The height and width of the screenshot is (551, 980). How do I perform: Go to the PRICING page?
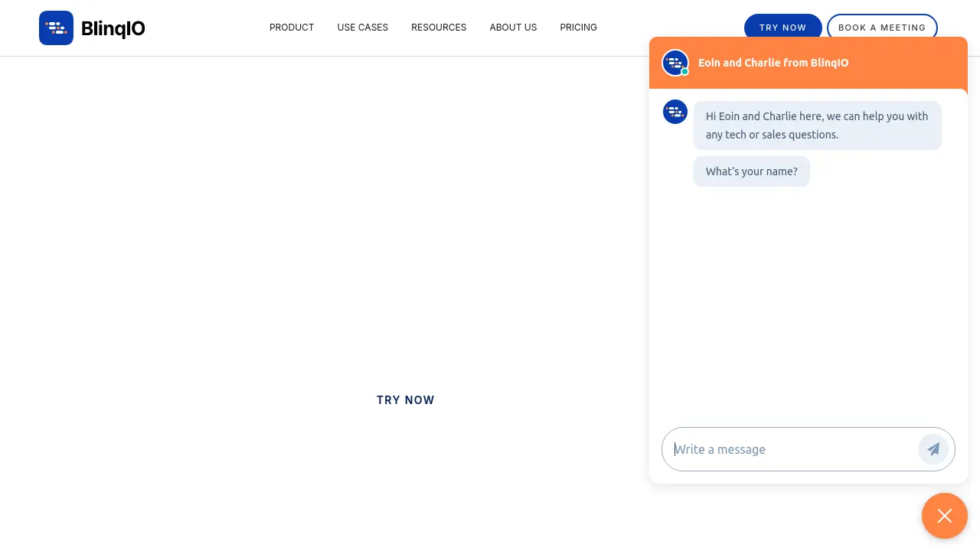click(x=578, y=28)
